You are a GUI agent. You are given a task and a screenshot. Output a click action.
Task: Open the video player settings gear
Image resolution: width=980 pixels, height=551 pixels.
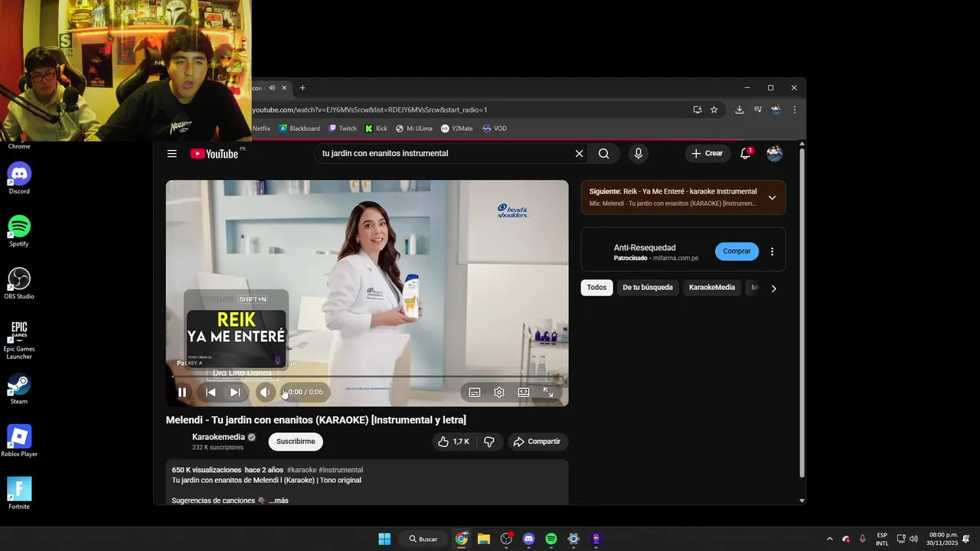[499, 393]
